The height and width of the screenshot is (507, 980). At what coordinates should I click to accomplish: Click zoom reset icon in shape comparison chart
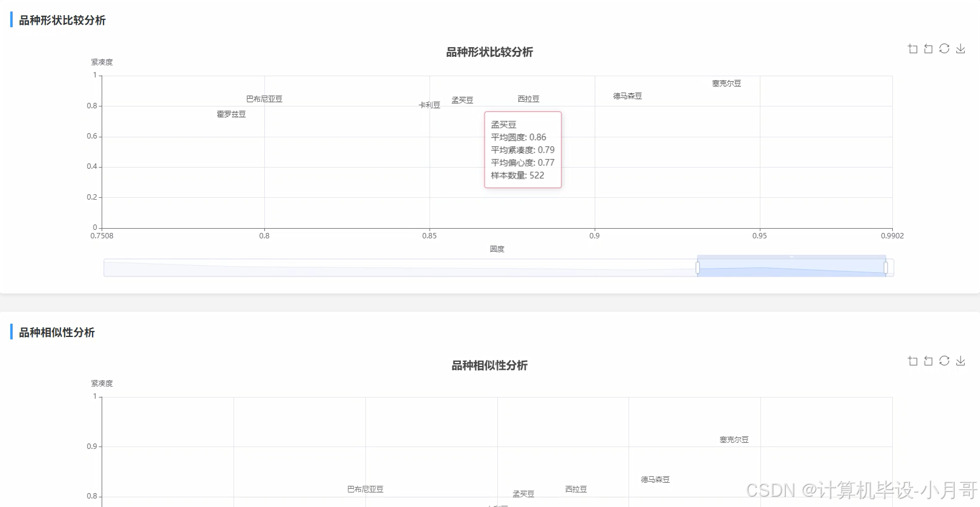click(x=929, y=49)
